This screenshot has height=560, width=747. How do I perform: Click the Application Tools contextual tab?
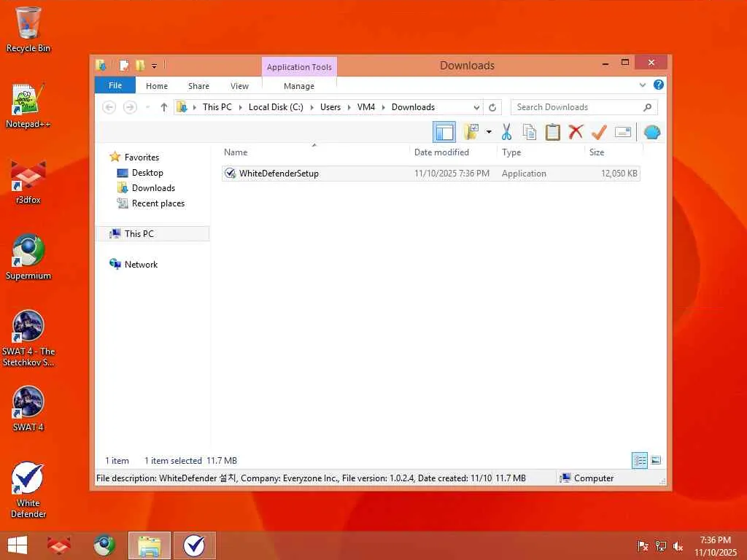pyautogui.click(x=299, y=67)
